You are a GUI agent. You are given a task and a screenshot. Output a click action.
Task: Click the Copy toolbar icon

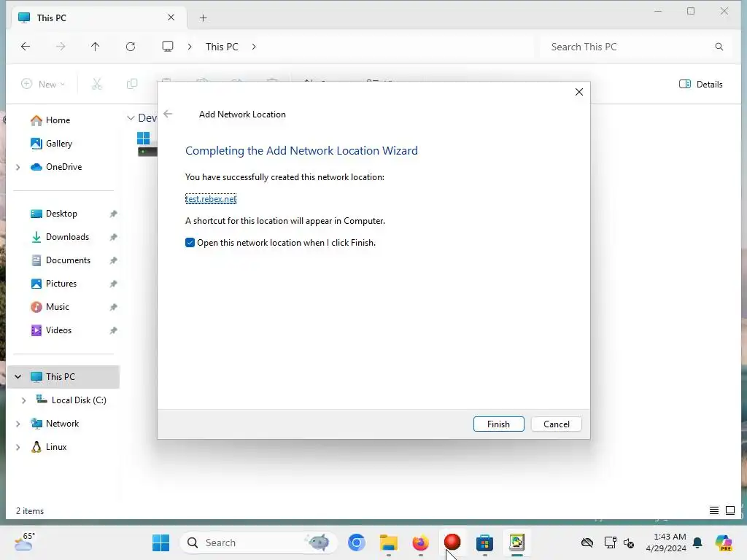[x=132, y=85]
